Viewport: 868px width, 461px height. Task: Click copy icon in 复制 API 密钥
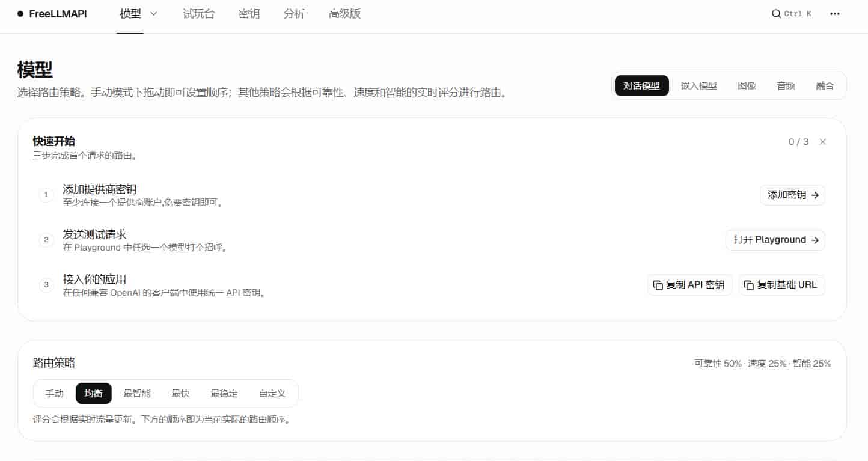658,285
